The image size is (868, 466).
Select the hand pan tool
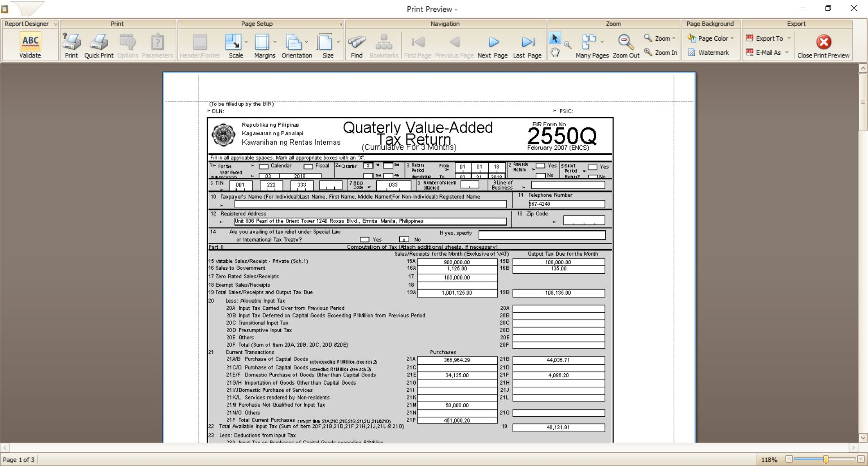555,52
